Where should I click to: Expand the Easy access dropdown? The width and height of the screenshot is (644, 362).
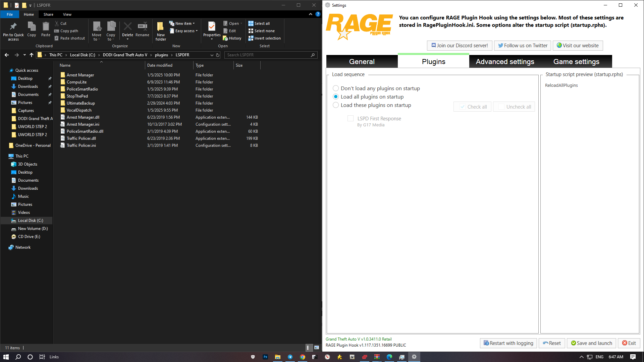[x=183, y=31]
